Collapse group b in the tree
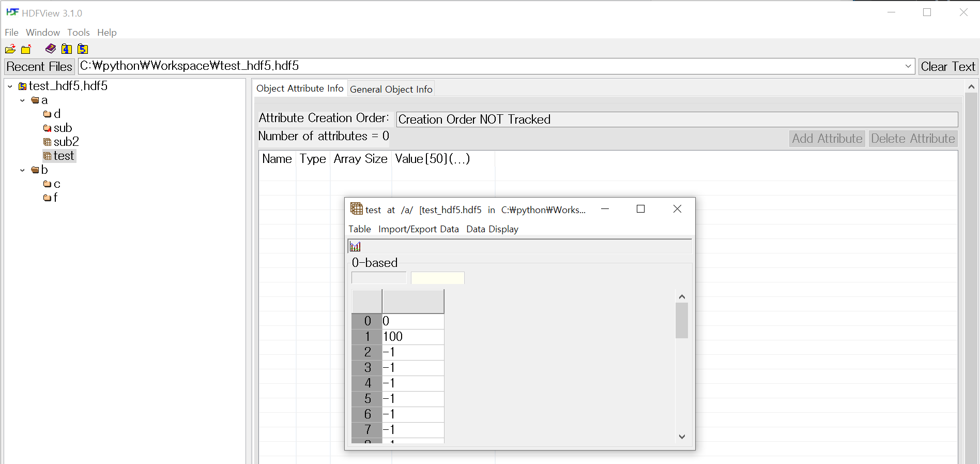Screen dimensions: 980x464 22,170
